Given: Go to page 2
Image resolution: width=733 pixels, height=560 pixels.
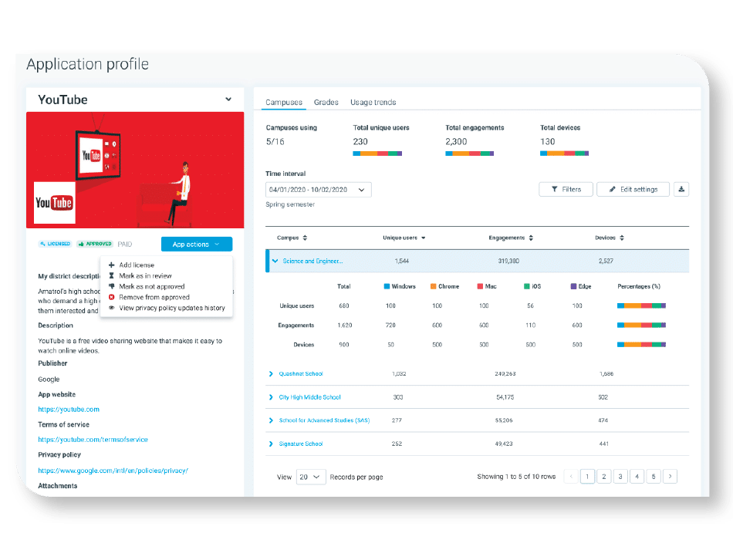Looking at the screenshot, I should (x=604, y=477).
